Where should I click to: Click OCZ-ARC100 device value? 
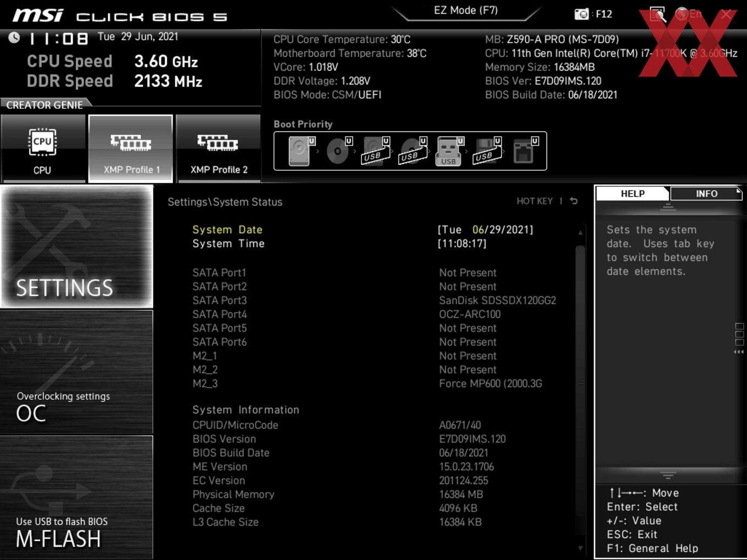(470, 314)
